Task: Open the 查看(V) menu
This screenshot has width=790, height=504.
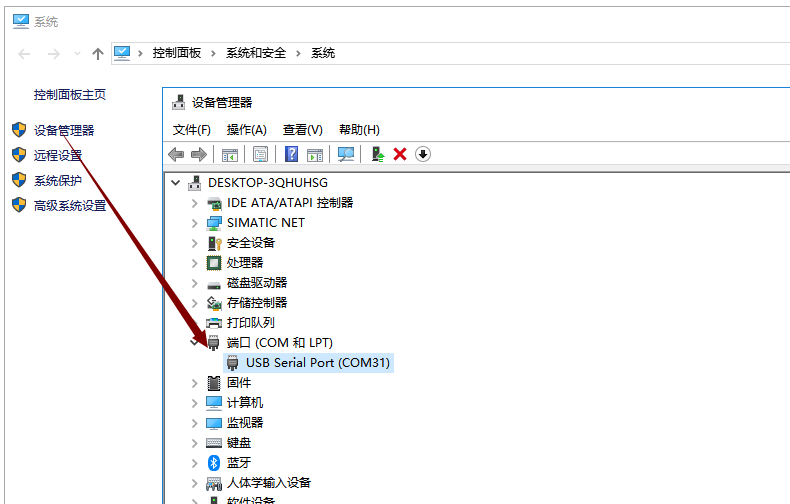Action: click(x=302, y=130)
